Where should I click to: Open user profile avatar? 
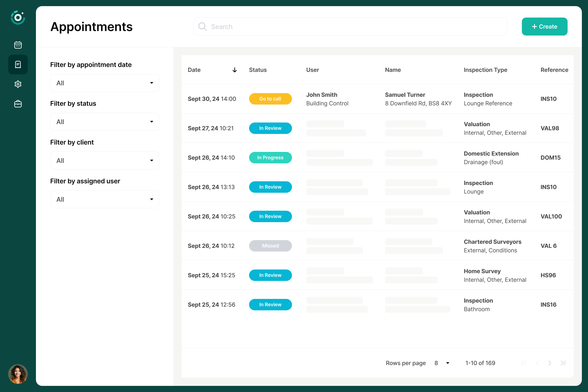click(18, 374)
